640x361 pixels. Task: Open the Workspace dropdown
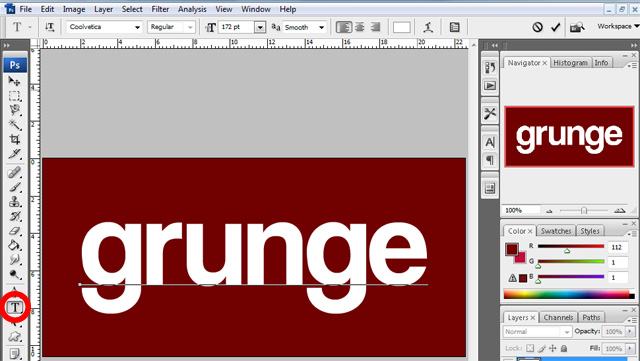(618, 26)
